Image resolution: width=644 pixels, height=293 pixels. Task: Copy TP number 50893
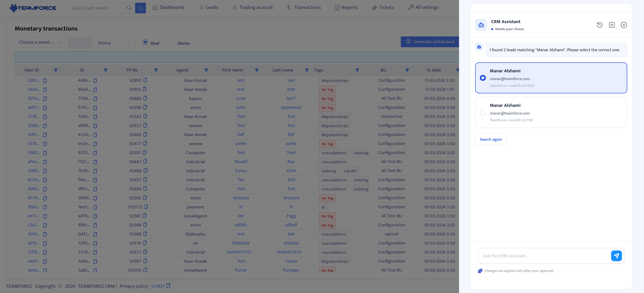coord(145,80)
